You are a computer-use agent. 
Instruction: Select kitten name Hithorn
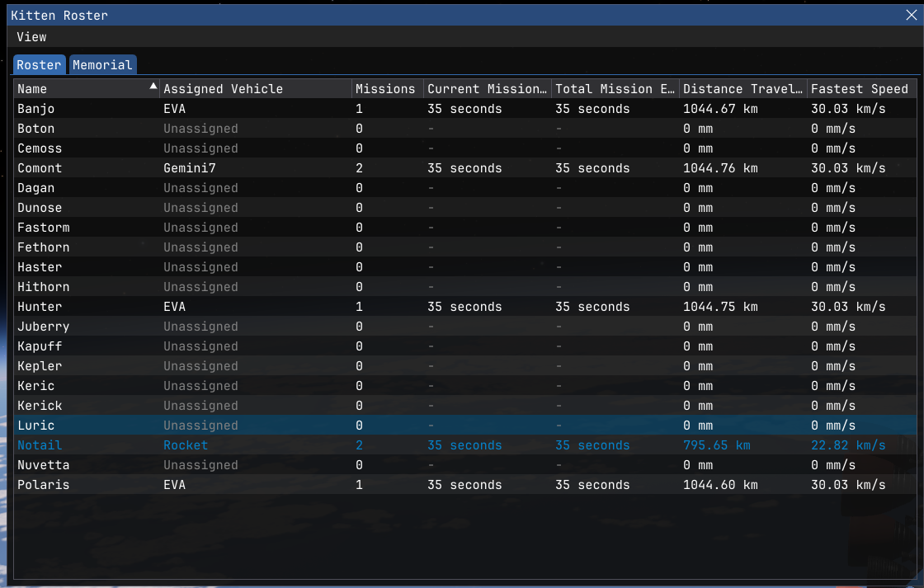(44, 287)
